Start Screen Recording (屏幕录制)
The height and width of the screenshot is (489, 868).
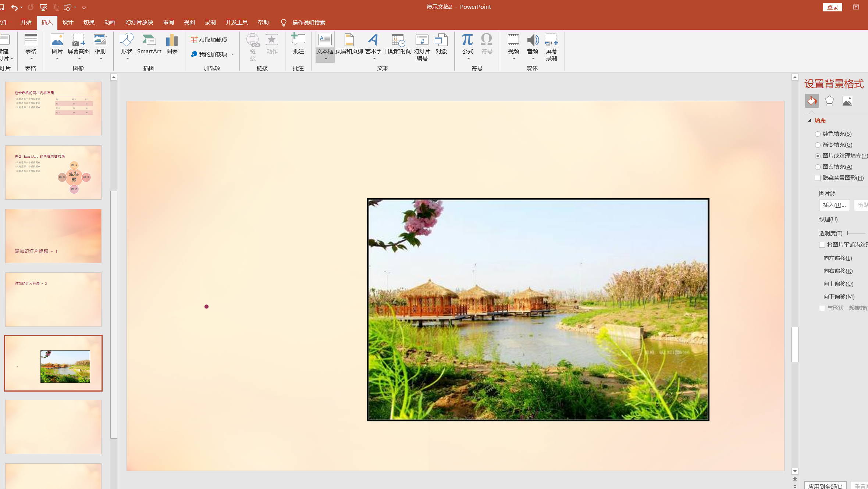[551, 47]
